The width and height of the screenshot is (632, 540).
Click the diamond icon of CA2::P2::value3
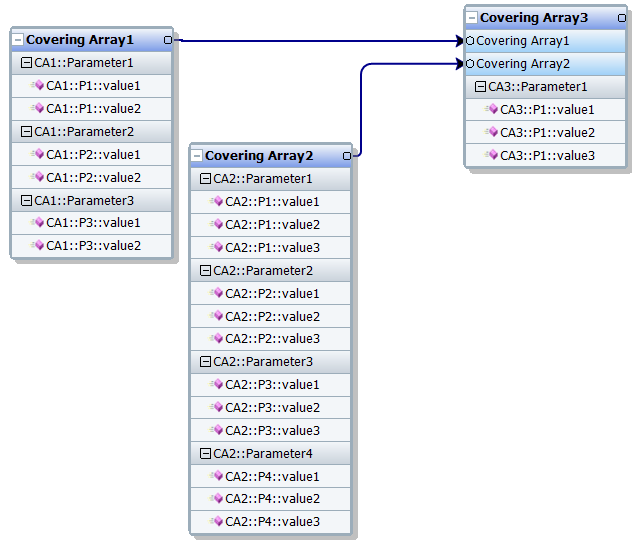tap(217, 338)
